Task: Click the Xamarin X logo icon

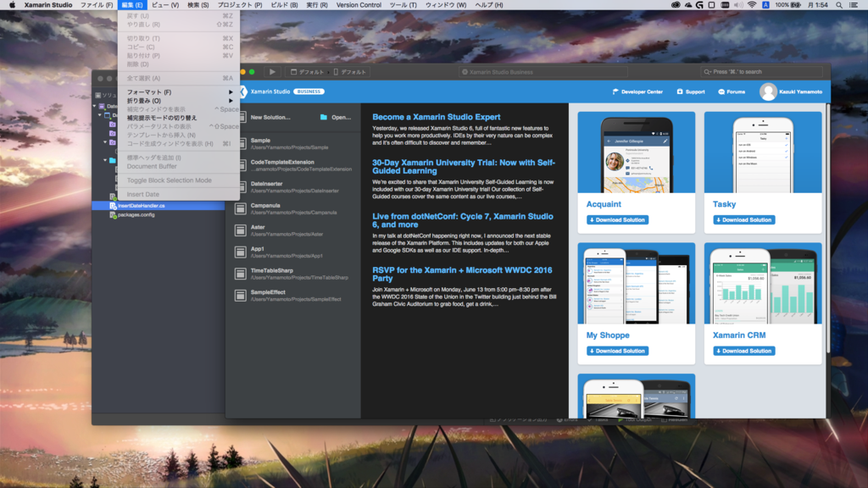Action: pos(243,91)
